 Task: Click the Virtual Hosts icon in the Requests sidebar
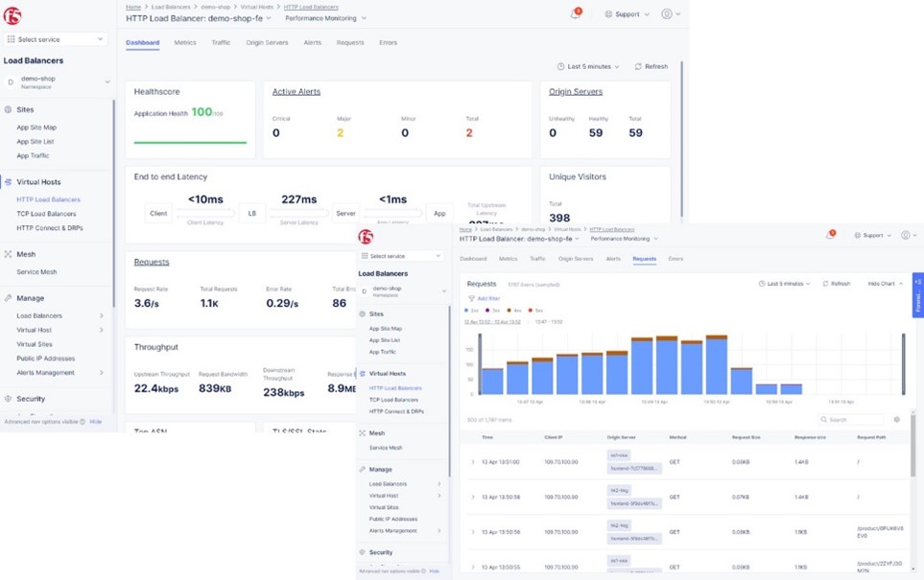[x=363, y=373]
